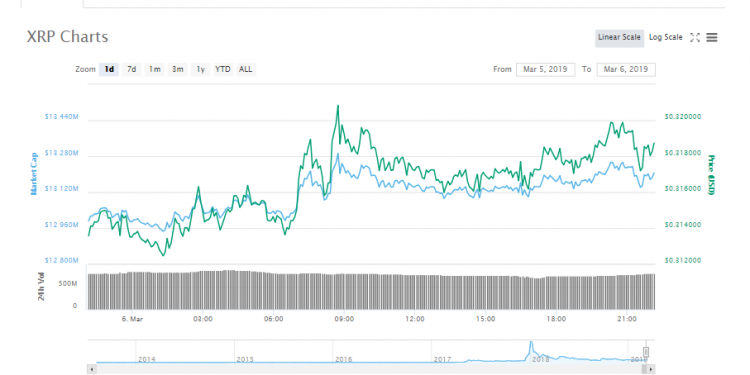Click the $0.312000 price axis value
The height and width of the screenshot is (375, 750).
click(x=683, y=260)
